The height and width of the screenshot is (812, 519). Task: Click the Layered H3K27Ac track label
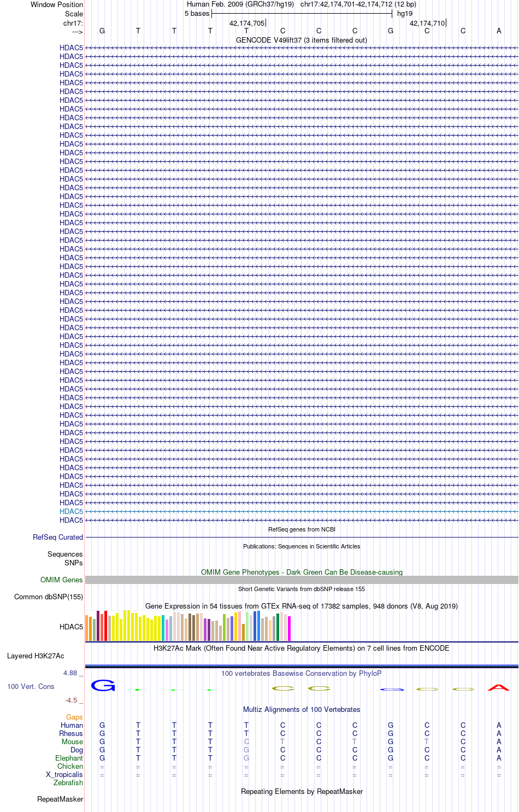tap(36, 656)
